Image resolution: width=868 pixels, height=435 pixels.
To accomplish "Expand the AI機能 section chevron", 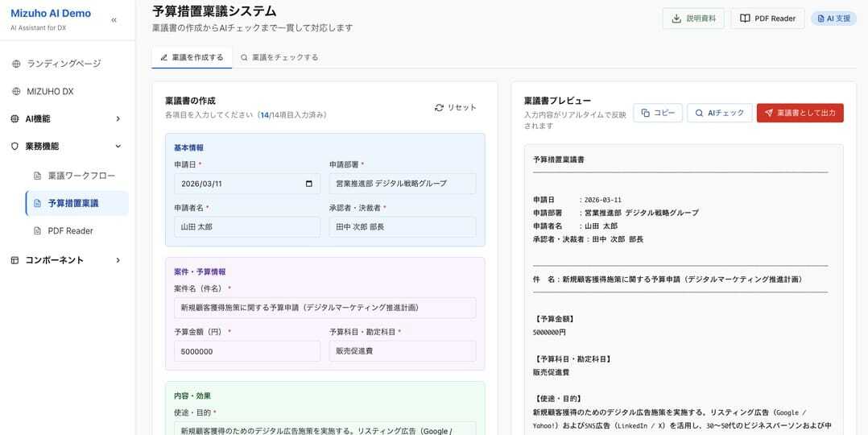I will (118, 118).
